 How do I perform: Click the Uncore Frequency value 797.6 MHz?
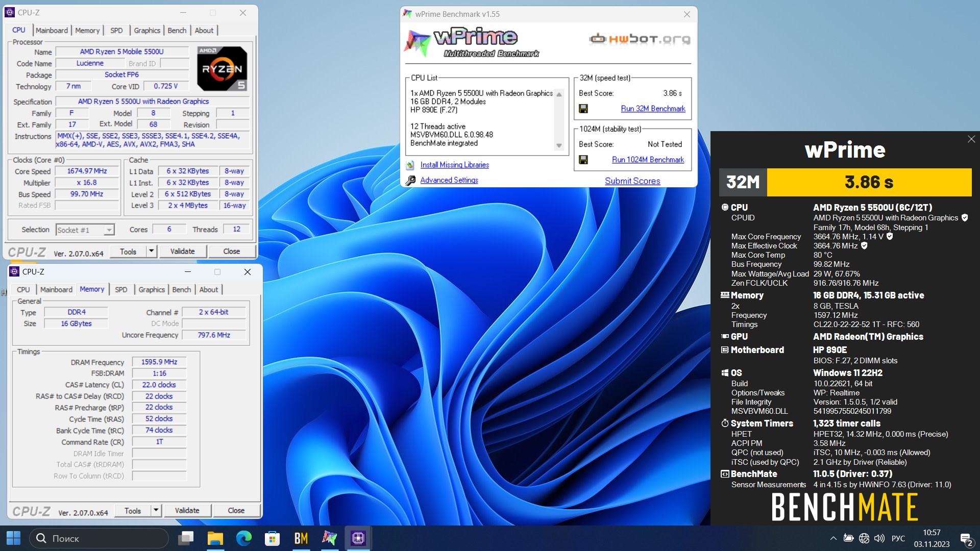[x=214, y=335]
